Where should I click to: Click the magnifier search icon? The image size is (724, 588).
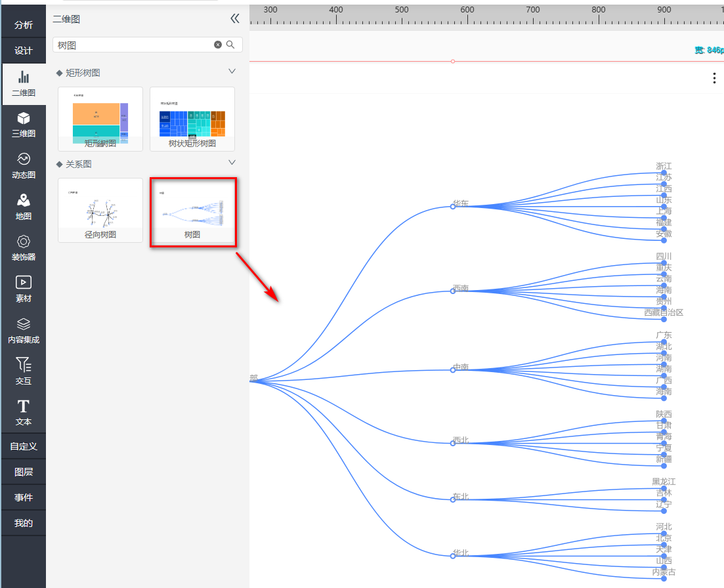point(230,45)
